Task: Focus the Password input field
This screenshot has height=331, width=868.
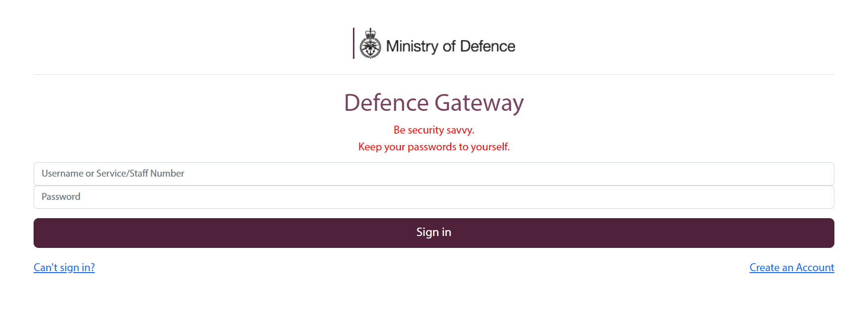Action: click(x=434, y=197)
